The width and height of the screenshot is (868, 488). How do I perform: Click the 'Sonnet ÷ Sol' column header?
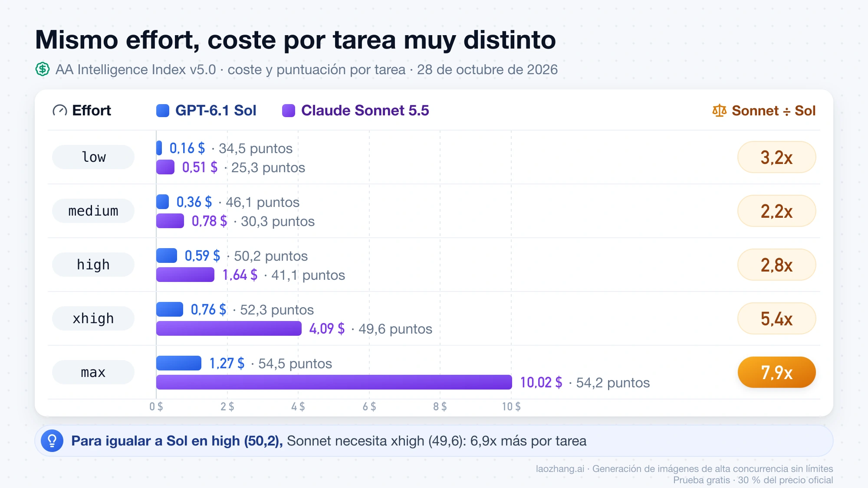pos(774,111)
